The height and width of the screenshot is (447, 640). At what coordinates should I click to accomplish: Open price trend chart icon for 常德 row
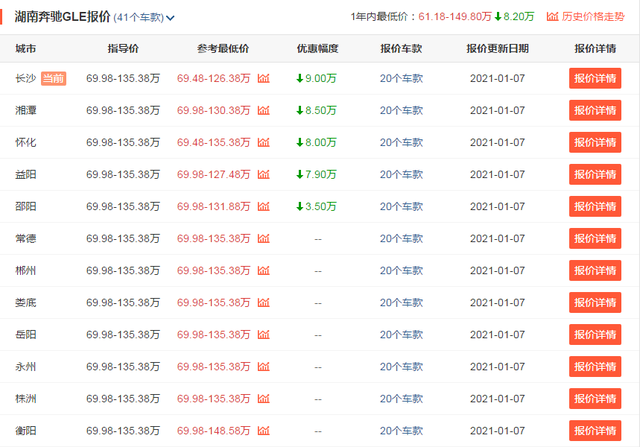coord(264,238)
